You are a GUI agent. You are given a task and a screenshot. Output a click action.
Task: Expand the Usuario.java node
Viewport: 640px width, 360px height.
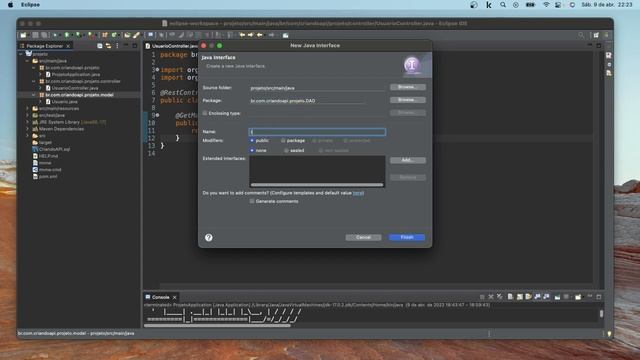(40, 102)
